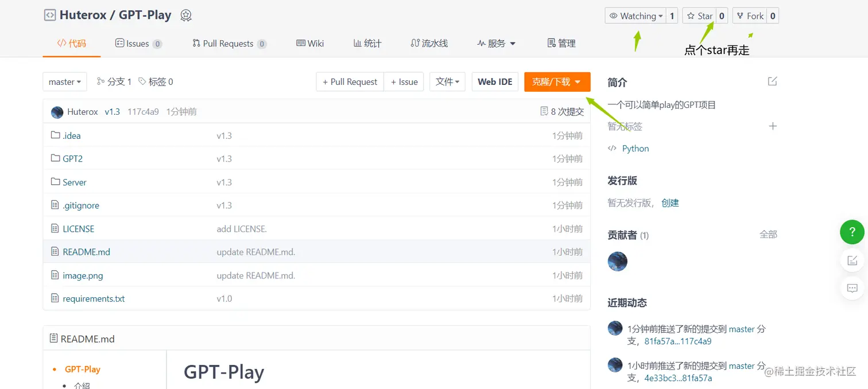Open the 统计 tab
Screen dimensions: 868x389
coord(367,44)
